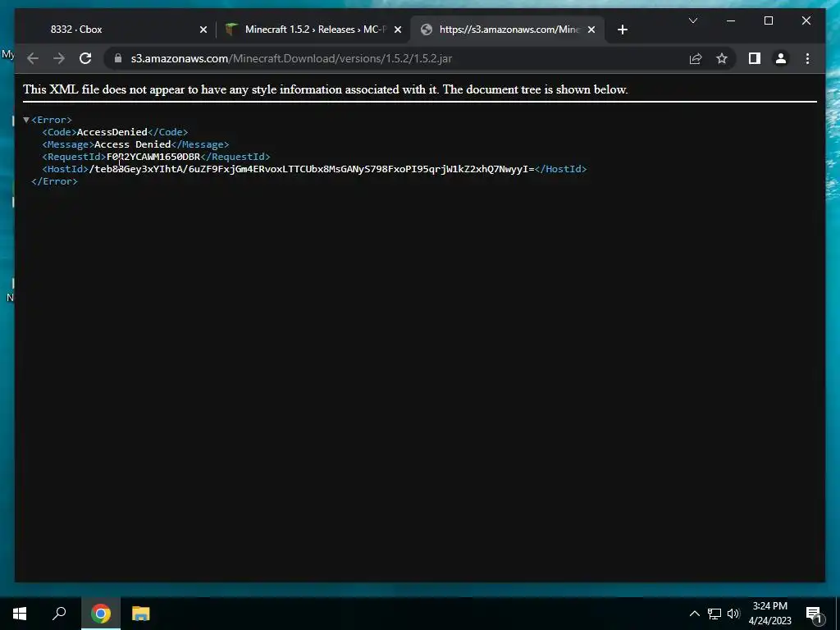Open the Windows Start menu

pyautogui.click(x=20, y=614)
